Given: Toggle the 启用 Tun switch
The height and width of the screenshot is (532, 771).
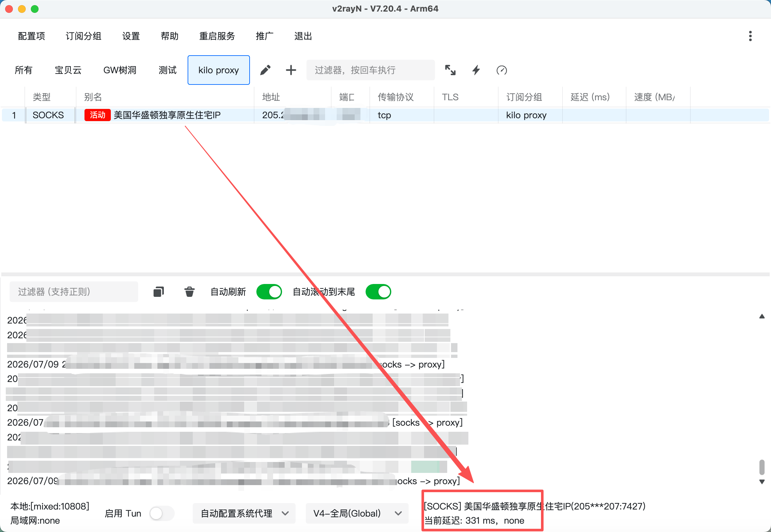Looking at the screenshot, I should coord(162,513).
